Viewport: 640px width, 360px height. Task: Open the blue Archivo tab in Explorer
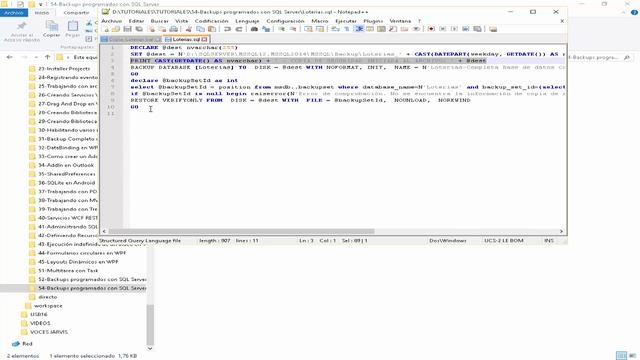pyautogui.click(x=13, y=13)
